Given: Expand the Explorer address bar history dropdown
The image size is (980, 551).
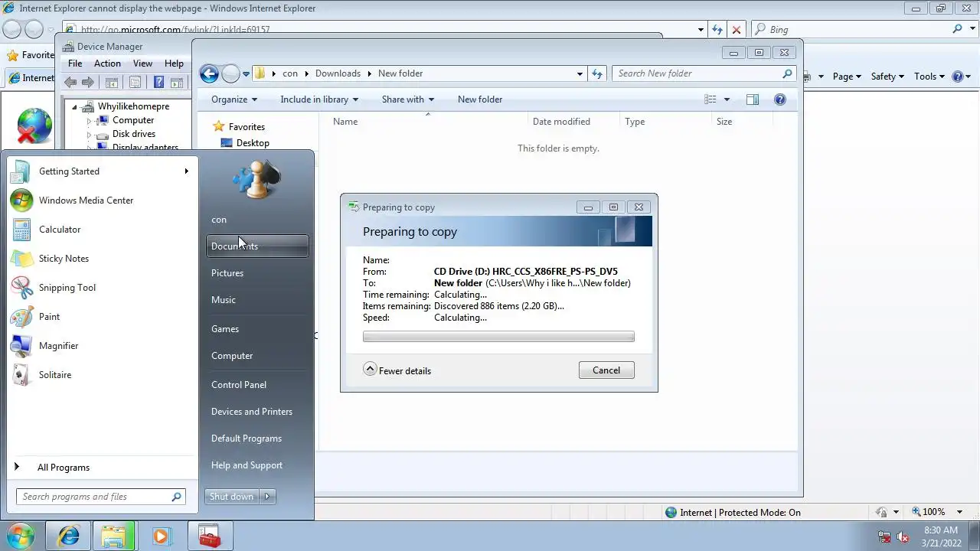Looking at the screenshot, I should pos(580,73).
